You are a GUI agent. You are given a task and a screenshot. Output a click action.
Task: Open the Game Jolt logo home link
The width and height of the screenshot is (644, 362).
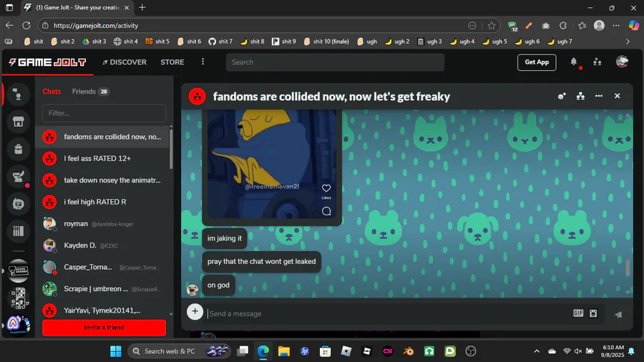[48, 62]
